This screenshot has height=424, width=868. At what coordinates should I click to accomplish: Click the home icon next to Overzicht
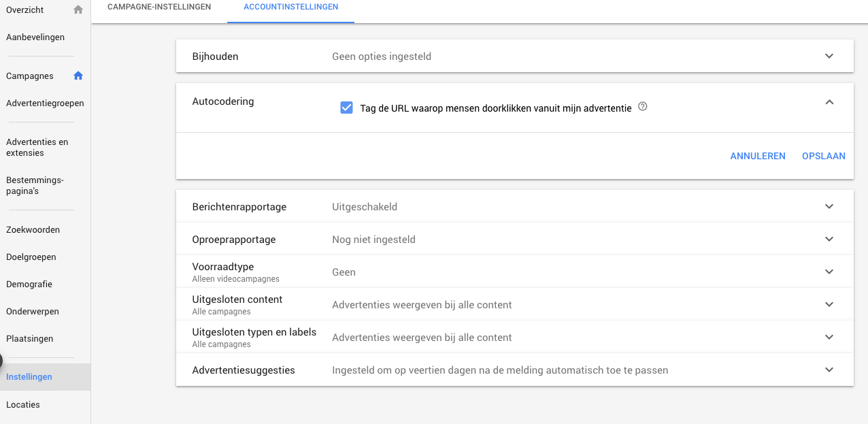click(x=78, y=10)
